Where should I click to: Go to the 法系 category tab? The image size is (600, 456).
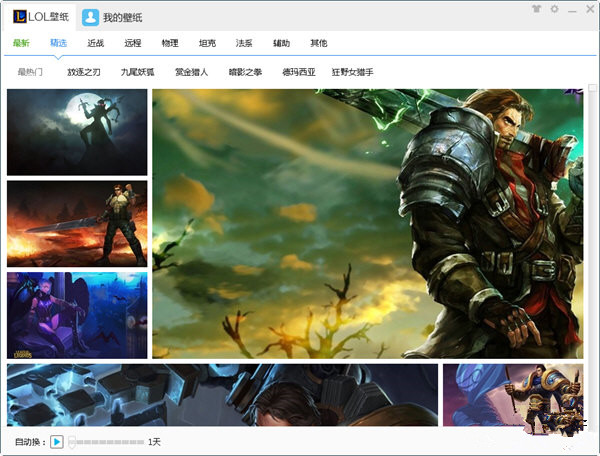[244, 44]
